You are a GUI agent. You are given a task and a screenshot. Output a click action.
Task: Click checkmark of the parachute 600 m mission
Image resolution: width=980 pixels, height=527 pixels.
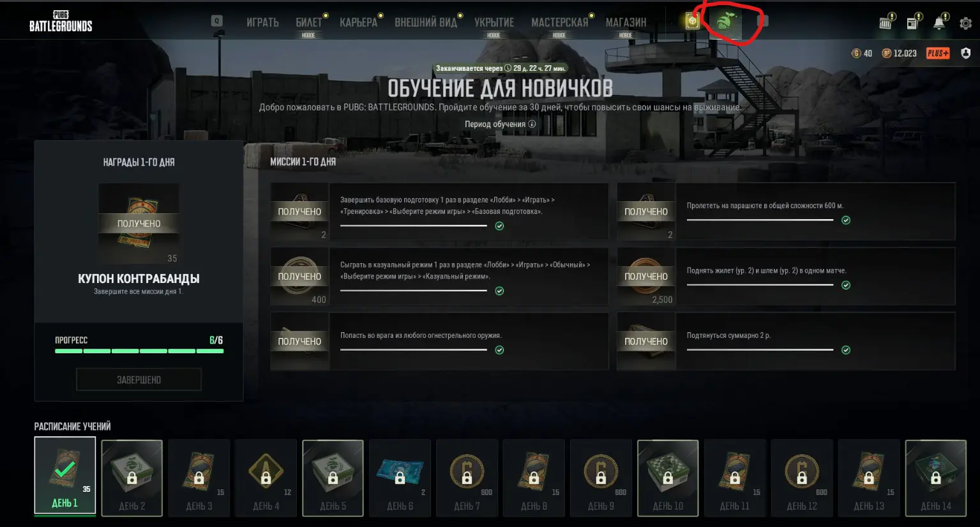coord(846,220)
